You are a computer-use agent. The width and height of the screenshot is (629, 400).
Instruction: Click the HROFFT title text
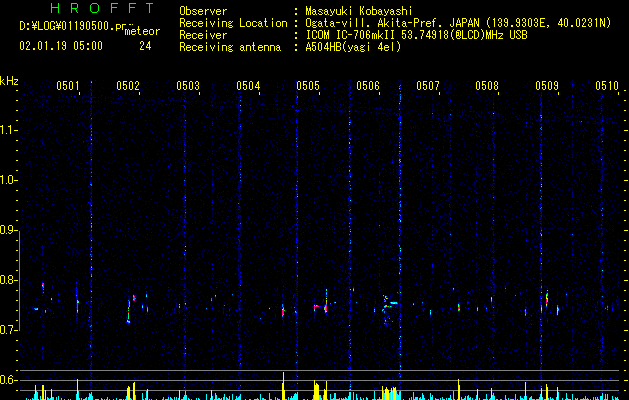pyautogui.click(x=102, y=8)
